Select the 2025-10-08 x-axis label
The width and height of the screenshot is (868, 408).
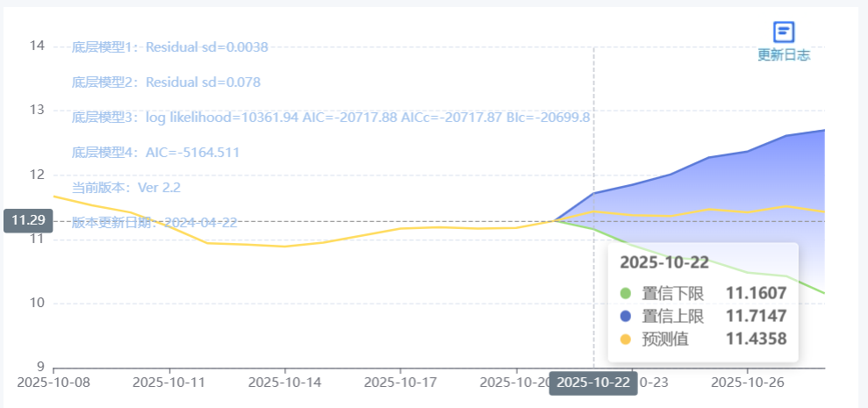54,383
